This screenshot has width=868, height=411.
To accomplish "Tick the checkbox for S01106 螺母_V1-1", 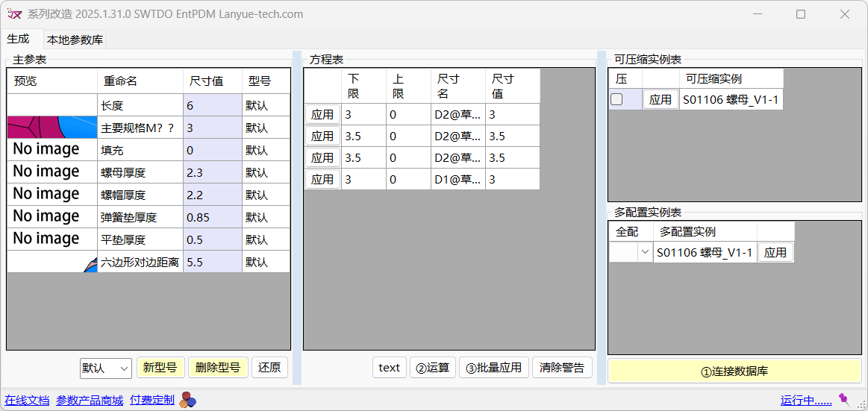I will (x=616, y=99).
